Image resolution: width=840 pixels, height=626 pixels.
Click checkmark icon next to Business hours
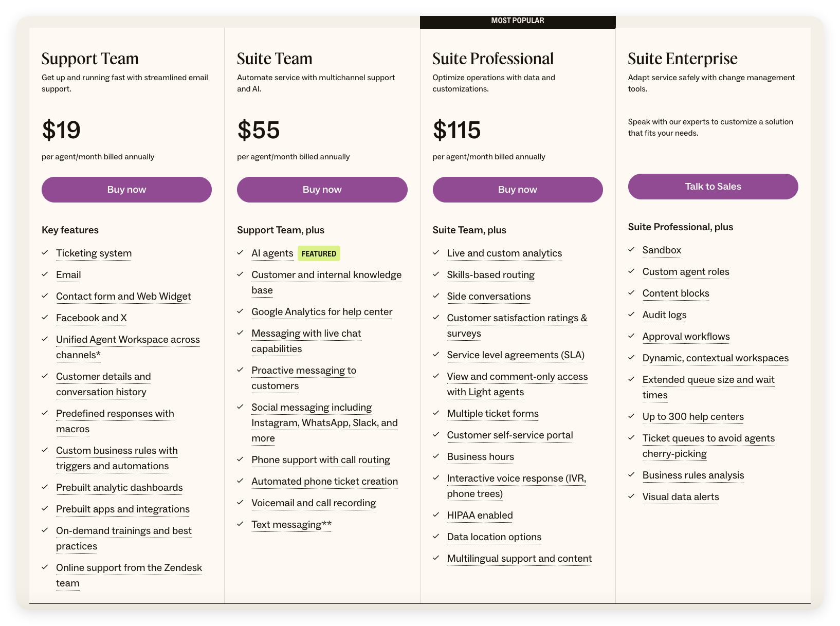point(436,456)
